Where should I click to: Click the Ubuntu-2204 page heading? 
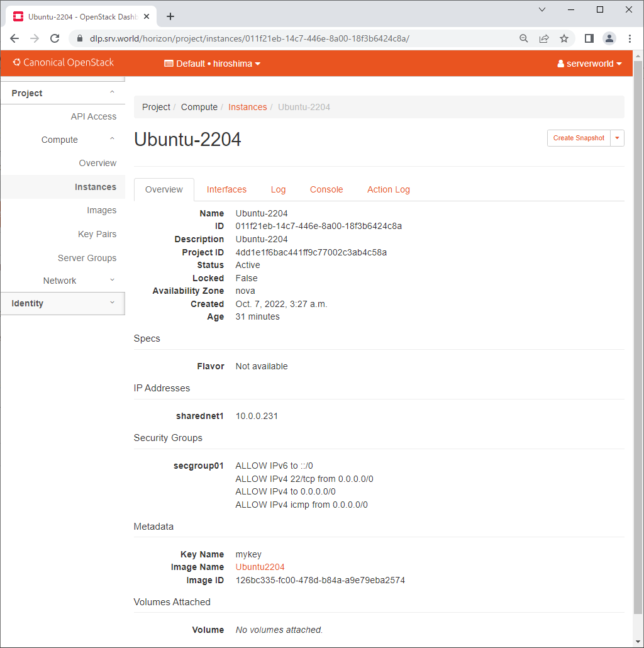click(187, 139)
